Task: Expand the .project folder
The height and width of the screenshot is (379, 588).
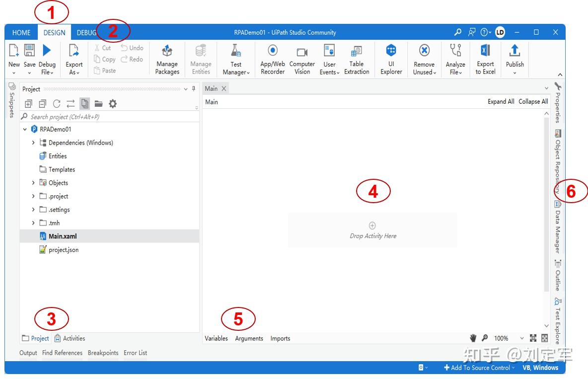Action: coord(33,196)
